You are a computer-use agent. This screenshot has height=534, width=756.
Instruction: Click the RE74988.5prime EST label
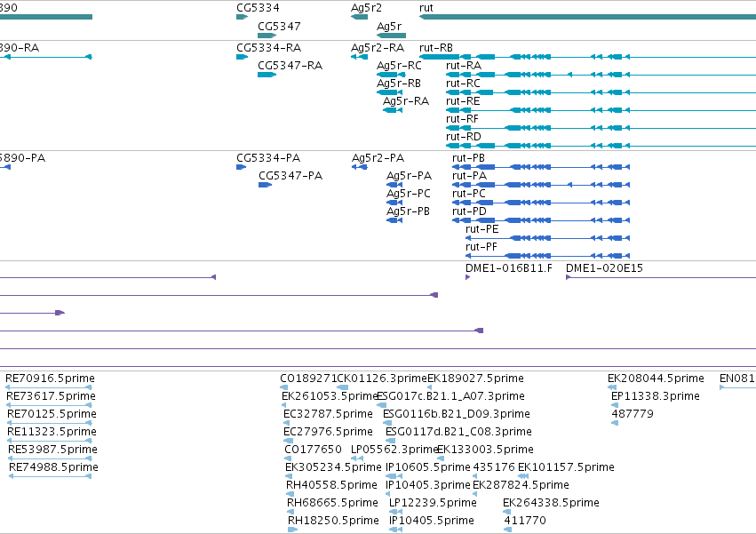[53, 467]
